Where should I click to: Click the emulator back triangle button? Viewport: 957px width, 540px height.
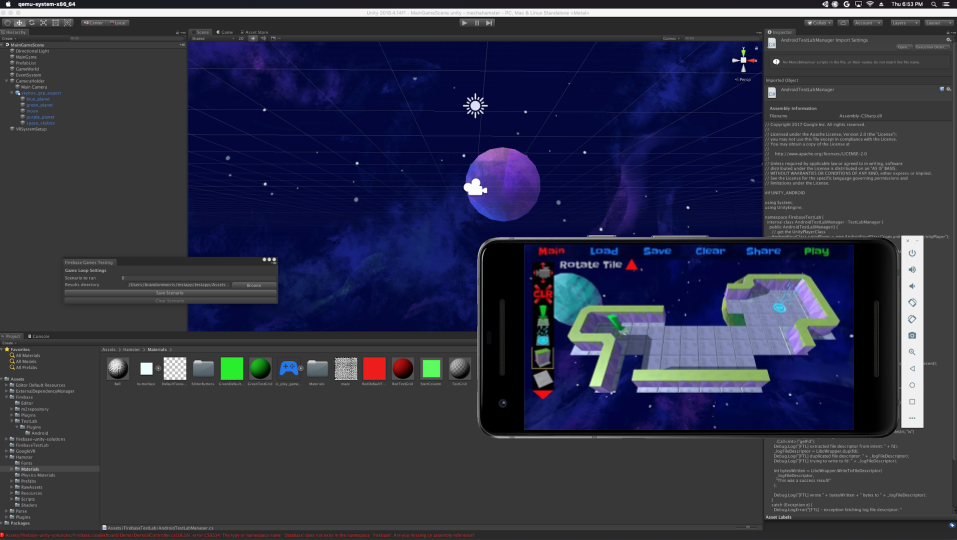click(x=912, y=368)
